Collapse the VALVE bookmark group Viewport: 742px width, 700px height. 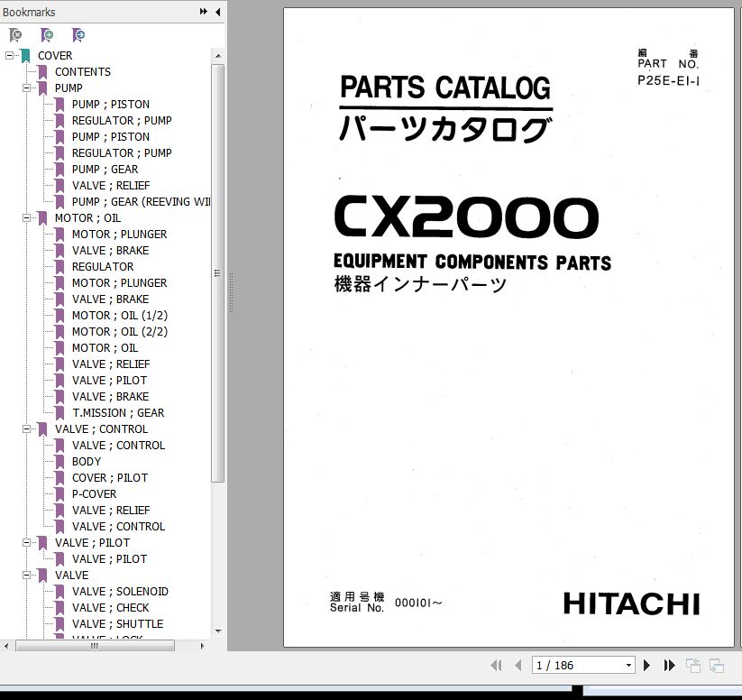coord(26,575)
